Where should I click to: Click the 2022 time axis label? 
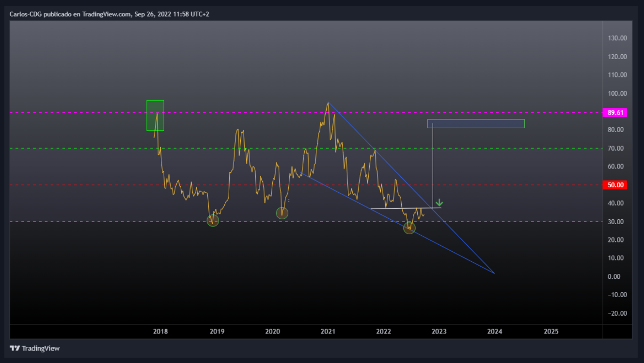point(383,332)
